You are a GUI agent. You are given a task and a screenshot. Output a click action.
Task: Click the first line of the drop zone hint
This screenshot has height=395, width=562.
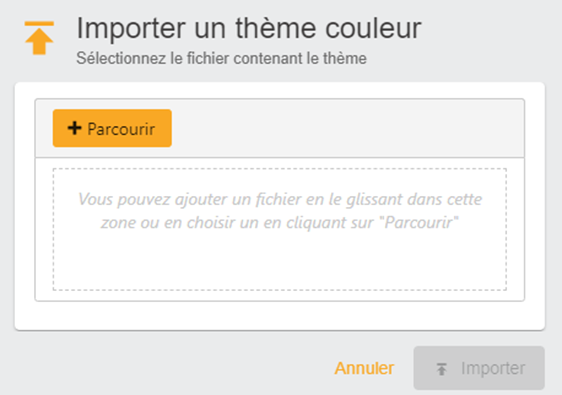pos(280,200)
